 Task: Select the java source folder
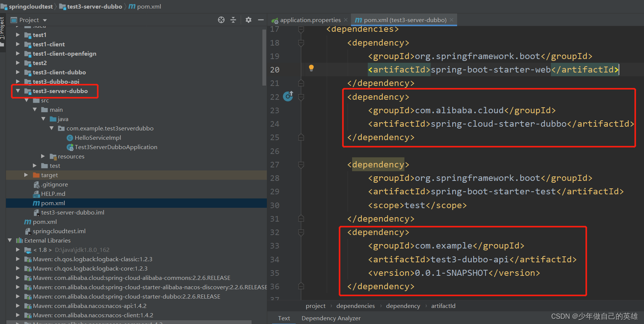[x=63, y=119]
